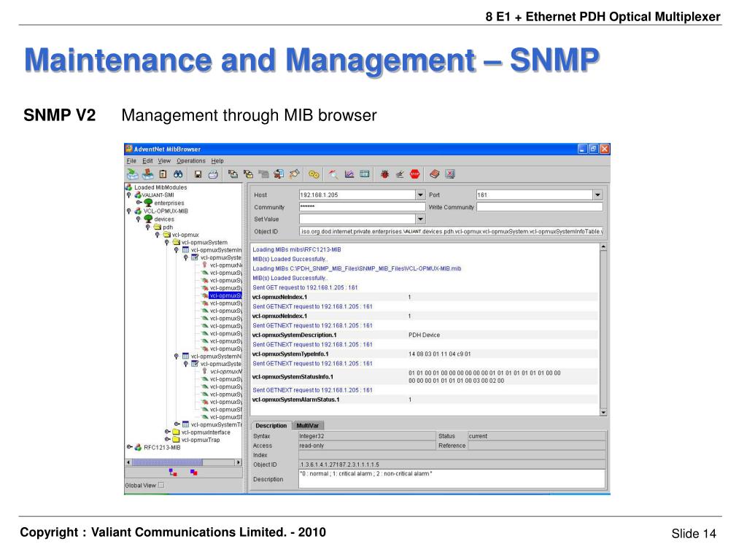Click the red STOP sign icon
This screenshot has width=747, height=560.
coord(415,174)
